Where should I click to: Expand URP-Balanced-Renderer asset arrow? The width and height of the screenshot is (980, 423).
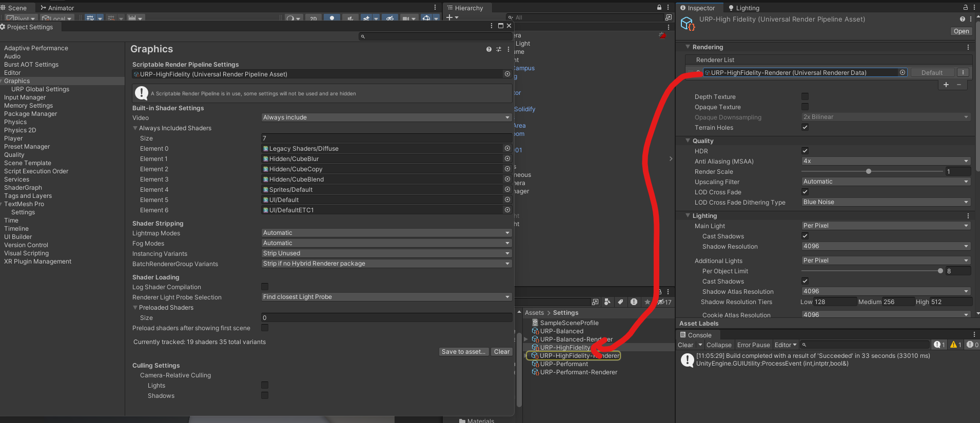526,339
